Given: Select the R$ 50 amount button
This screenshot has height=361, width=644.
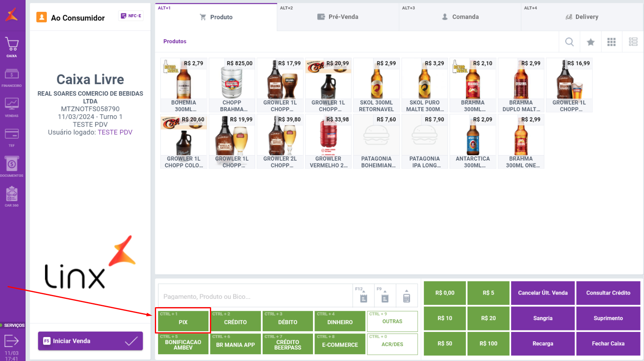Looking at the screenshot, I should [445, 343].
